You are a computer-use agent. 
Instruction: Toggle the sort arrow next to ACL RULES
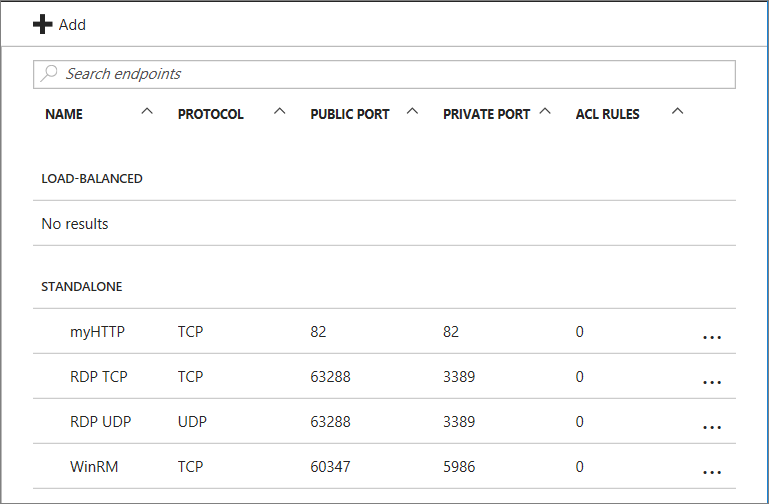coord(677,111)
